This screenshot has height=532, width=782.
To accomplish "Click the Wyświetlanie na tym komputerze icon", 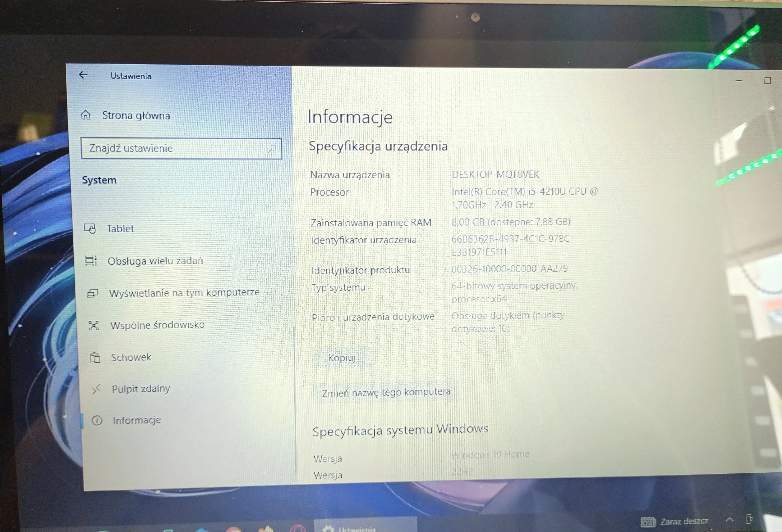I will click(93, 293).
